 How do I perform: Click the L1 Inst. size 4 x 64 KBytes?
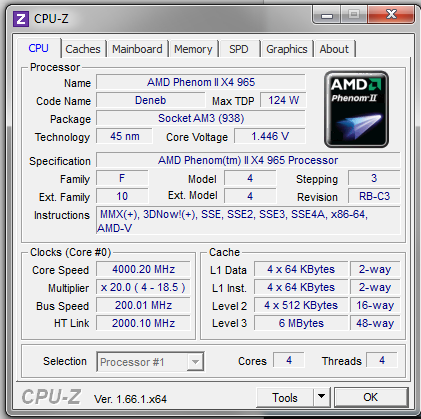pos(301,287)
